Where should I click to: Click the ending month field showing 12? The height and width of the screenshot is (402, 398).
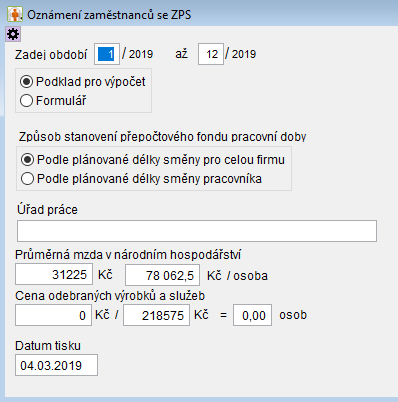tap(211, 54)
